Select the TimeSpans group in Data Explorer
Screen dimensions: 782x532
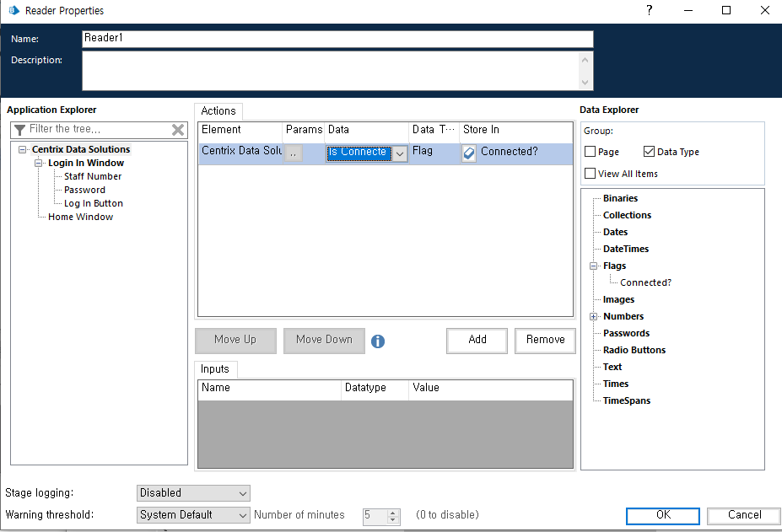click(627, 400)
